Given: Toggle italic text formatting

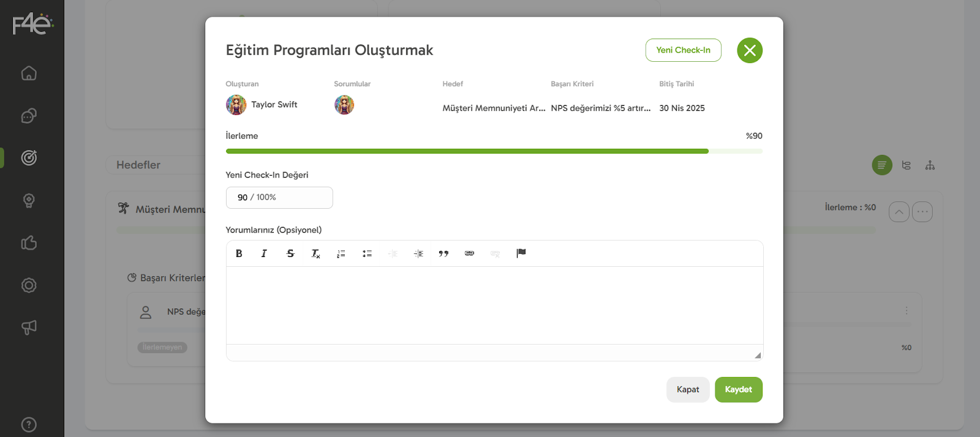Looking at the screenshot, I should tap(264, 253).
